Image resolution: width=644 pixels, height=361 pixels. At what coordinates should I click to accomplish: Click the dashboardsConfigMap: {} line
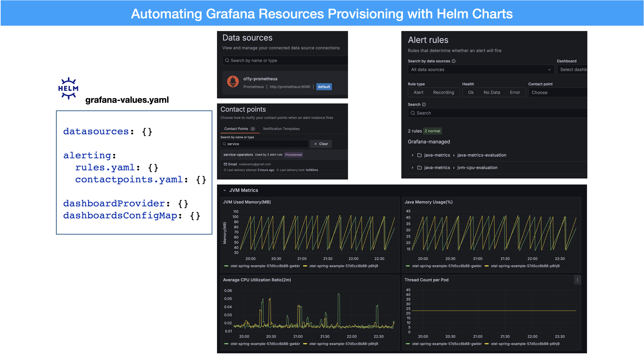(131, 216)
